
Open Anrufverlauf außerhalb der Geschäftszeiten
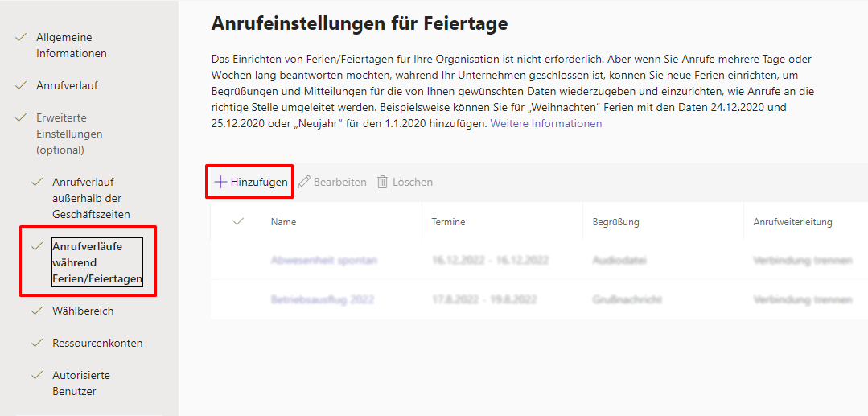click(91, 198)
